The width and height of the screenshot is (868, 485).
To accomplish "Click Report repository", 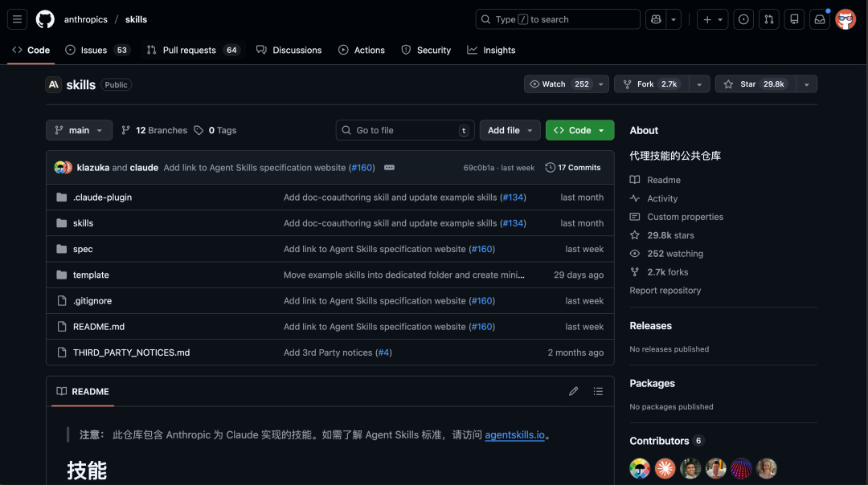I will pos(665,291).
